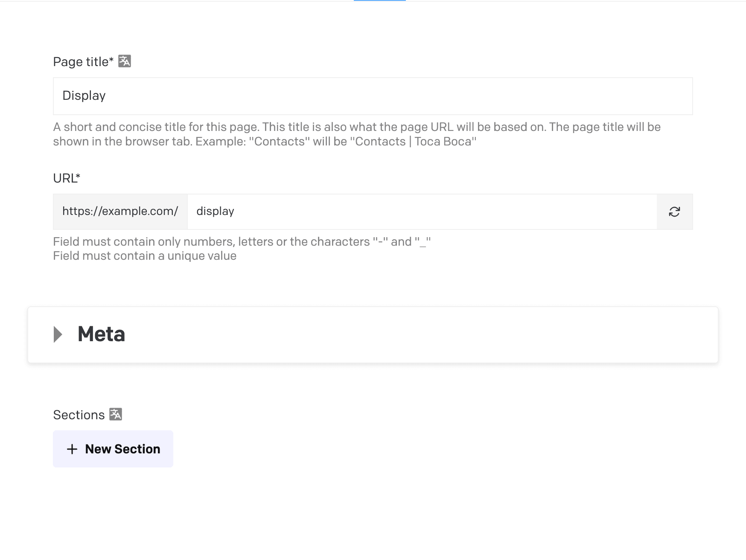Click the Page title* field label
Screen dimensions: 746x560
[x=83, y=62]
